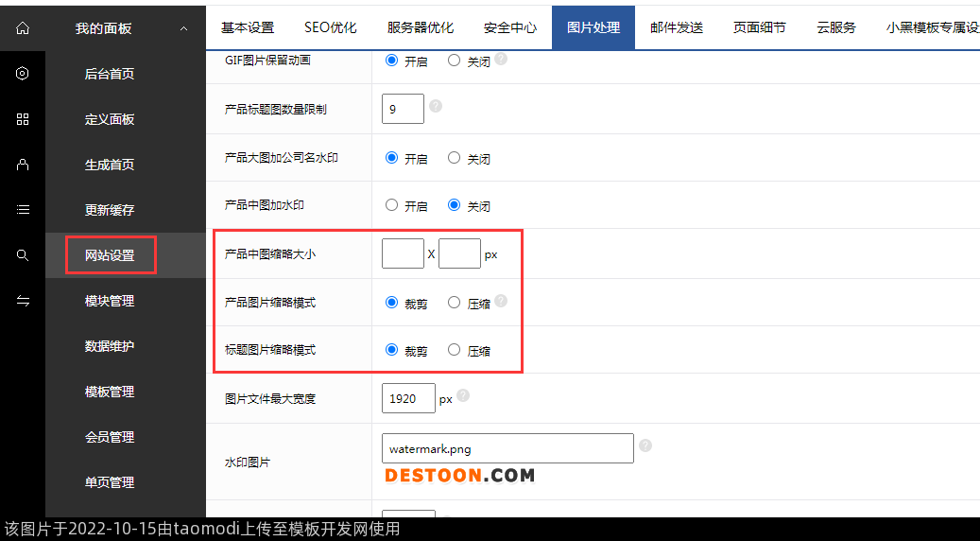Click the swap arrows icon in the sidebar
Viewport: 980px width, 541px height.
[23, 301]
